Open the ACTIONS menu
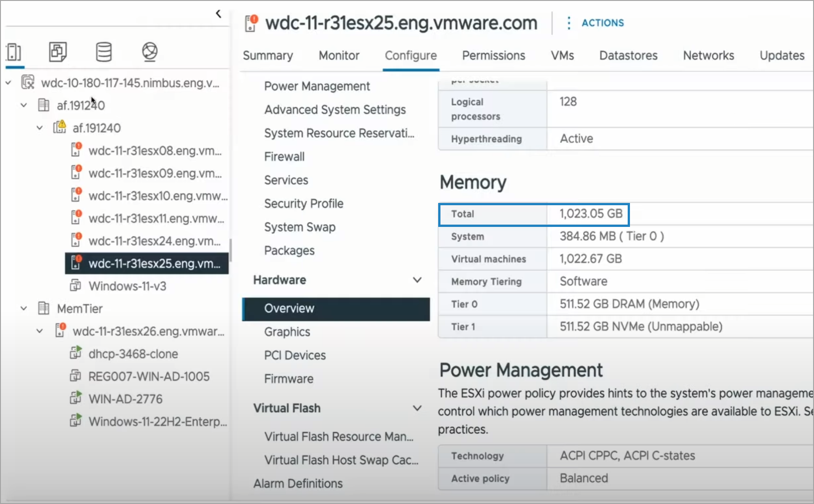Image resolution: width=814 pixels, height=504 pixels. (602, 23)
